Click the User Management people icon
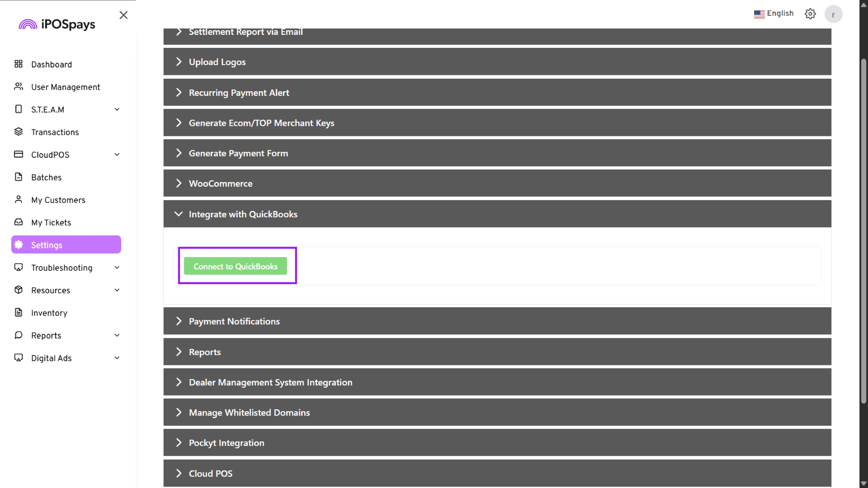The image size is (868, 488). point(19,87)
